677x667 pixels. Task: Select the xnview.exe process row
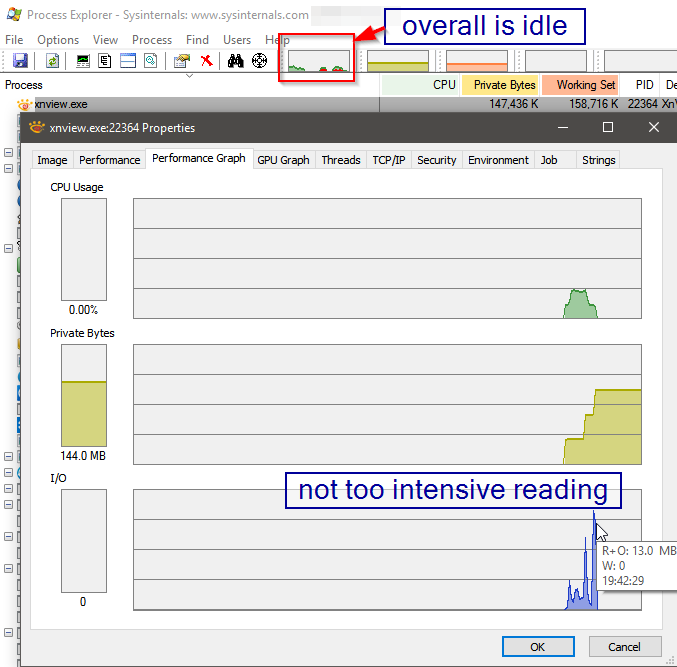pos(60,103)
